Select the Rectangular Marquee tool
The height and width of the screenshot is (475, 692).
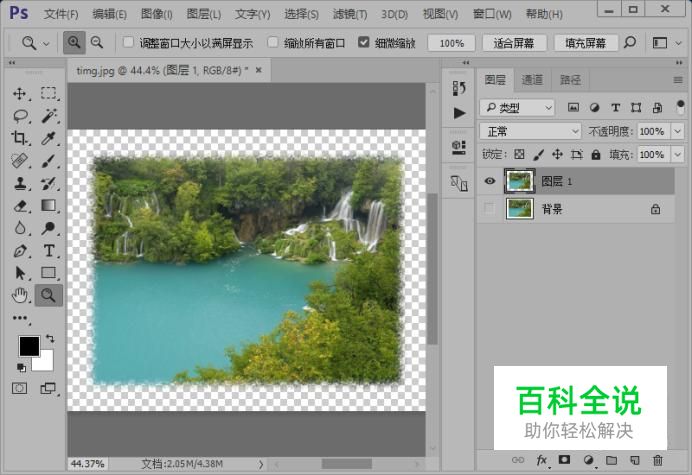(49, 93)
